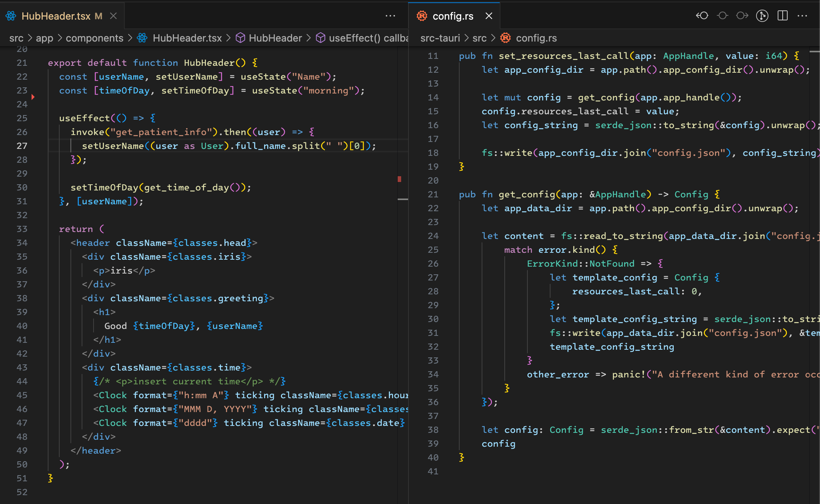
Task: Open 'HubHeader.tsx' breadcrumb segment
Action: point(187,38)
